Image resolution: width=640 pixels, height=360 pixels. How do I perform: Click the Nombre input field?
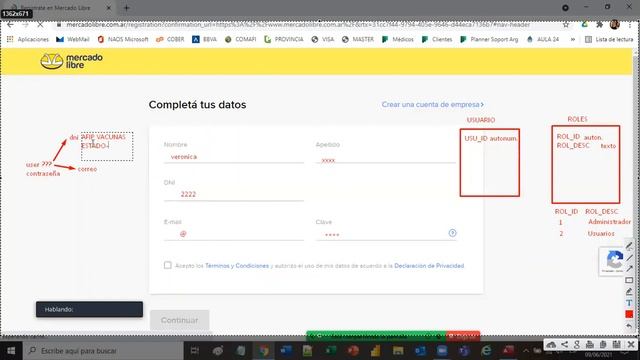pyautogui.click(x=233, y=157)
